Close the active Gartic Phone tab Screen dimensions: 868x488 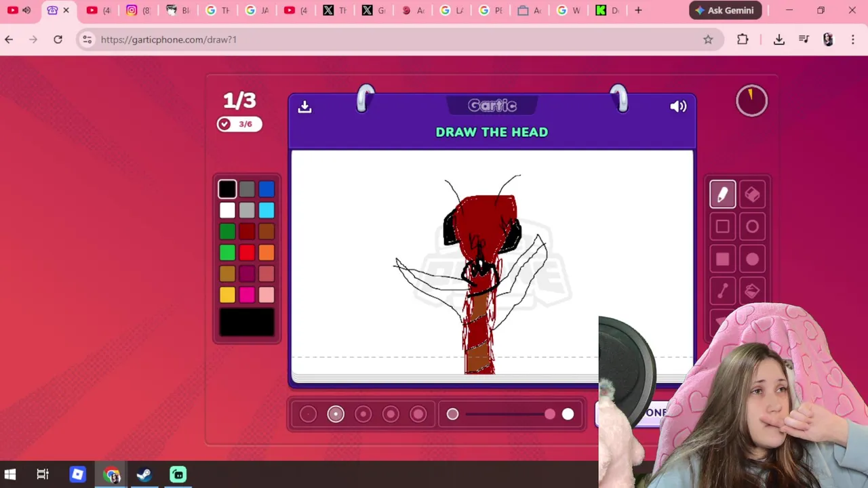(66, 10)
